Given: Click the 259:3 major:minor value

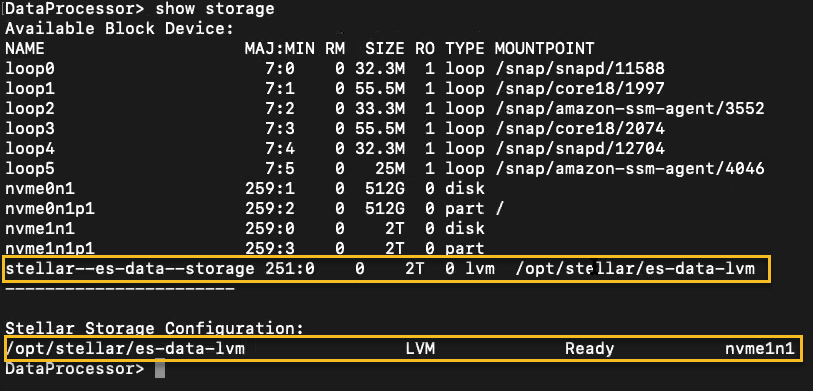Looking at the screenshot, I should click(270, 248).
